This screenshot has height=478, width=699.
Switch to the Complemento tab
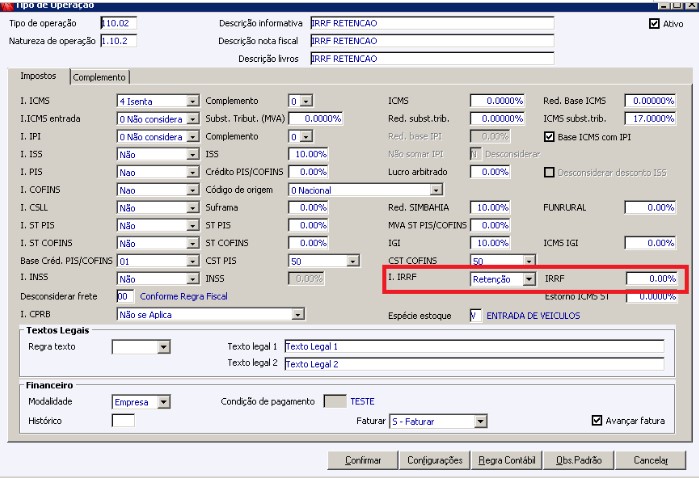point(99,77)
